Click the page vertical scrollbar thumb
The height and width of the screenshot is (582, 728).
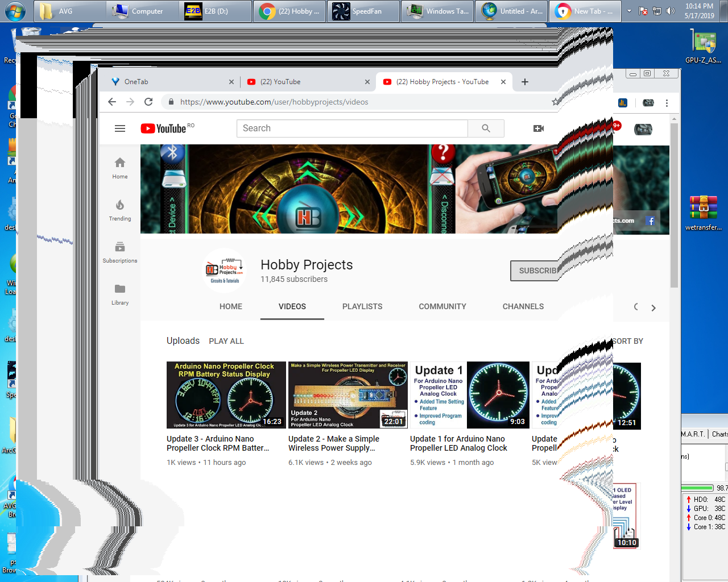tap(674, 205)
